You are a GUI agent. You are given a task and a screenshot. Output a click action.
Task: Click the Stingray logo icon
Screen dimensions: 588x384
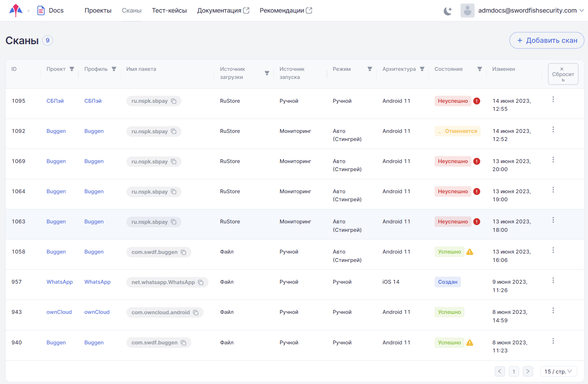pos(16,11)
